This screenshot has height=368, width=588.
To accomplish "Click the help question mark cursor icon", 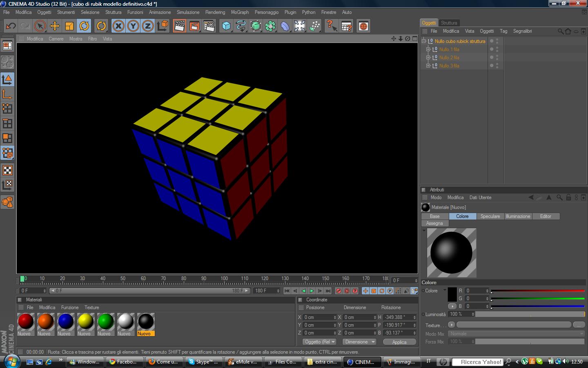I will pos(332,26).
